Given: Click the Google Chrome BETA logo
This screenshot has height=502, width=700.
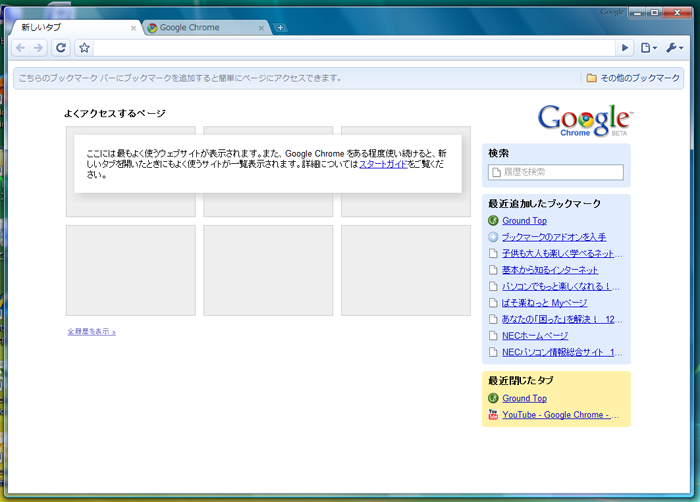Looking at the screenshot, I should coord(585,121).
